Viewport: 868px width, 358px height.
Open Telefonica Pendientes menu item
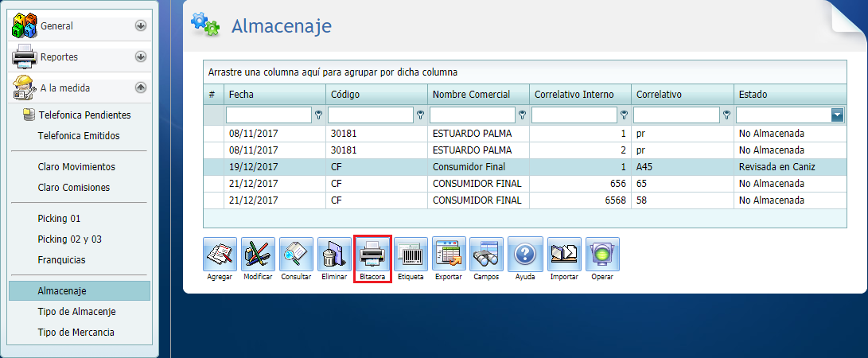point(84,115)
